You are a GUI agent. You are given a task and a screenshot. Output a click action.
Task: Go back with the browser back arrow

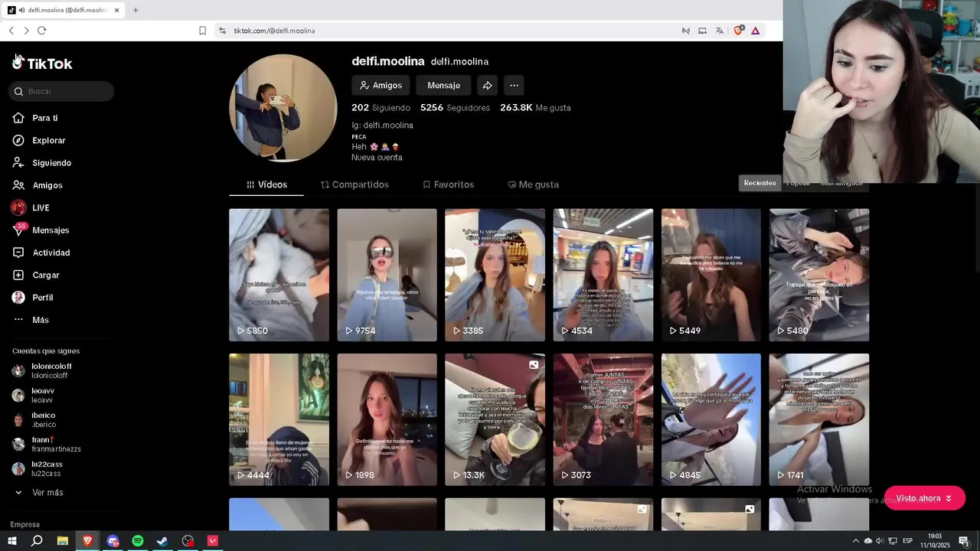point(11,31)
